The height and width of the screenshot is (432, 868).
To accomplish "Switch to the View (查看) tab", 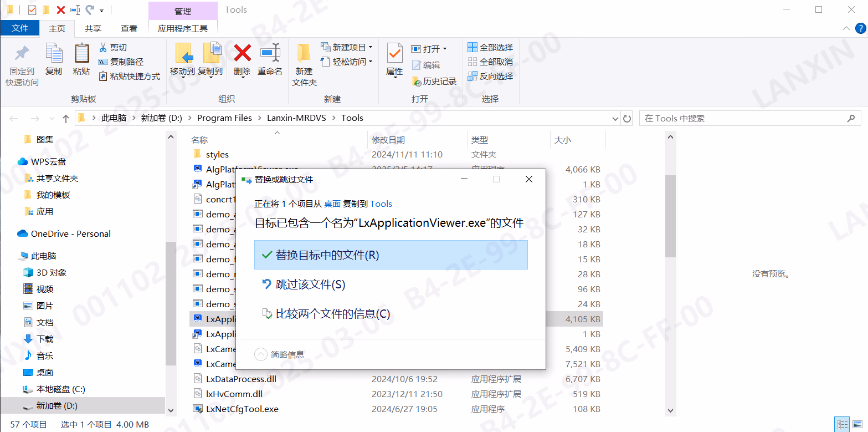I will (129, 28).
